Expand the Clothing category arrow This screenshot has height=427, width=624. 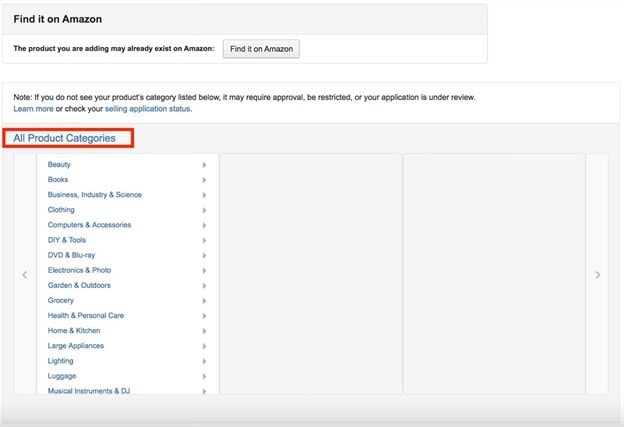coord(204,210)
